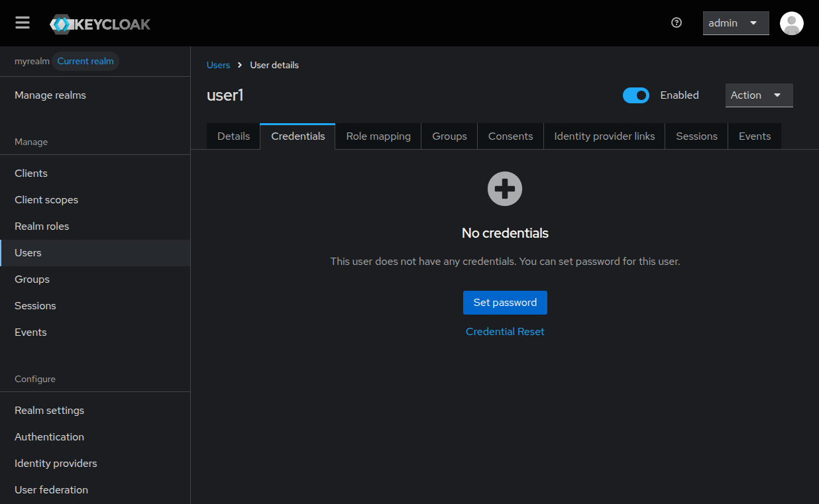View the Sessions tab of user1
Viewport: 819px width, 504px height.
[x=696, y=136]
